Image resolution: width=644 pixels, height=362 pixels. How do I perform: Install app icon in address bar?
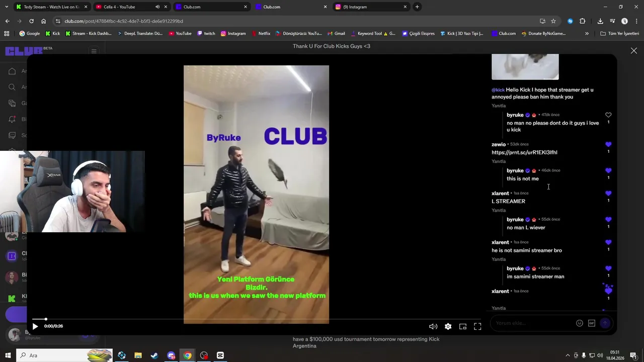click(542, 21)
